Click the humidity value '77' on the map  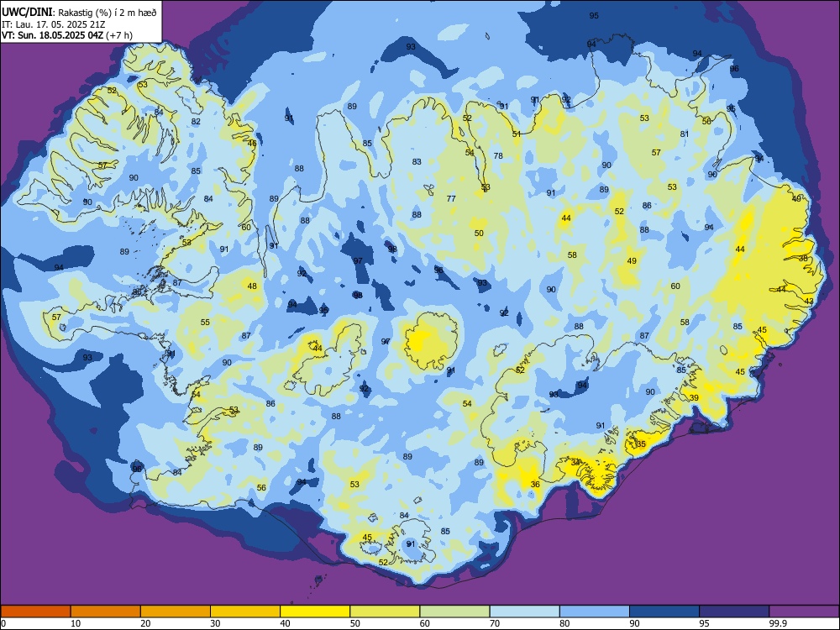451,199
